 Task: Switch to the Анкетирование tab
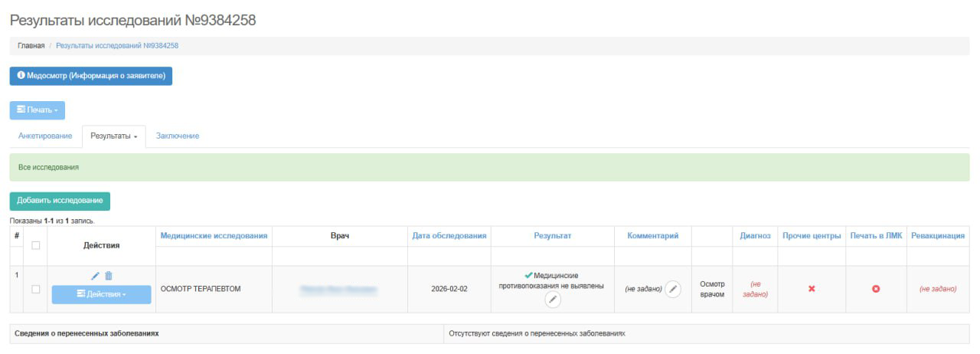pos(45,136)
